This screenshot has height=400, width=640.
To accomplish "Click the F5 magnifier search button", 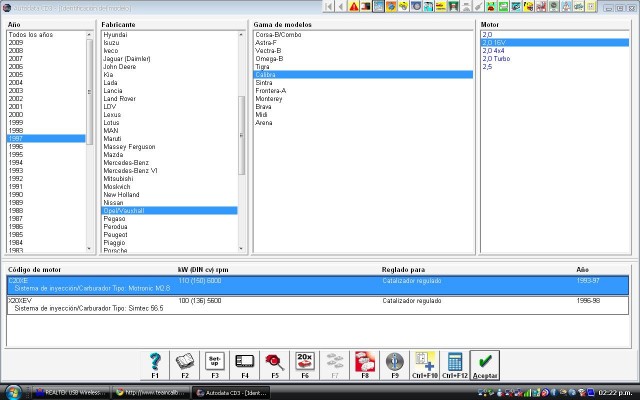I will tap(275, 365).
